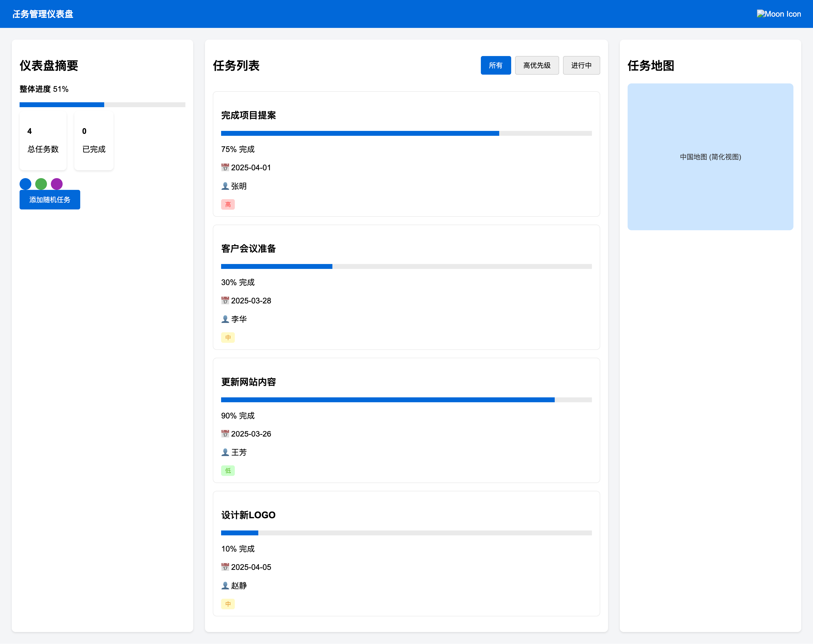Click the 整体进度 progress bar
This screenshot has width=813, height=644.
coord(102,105)
